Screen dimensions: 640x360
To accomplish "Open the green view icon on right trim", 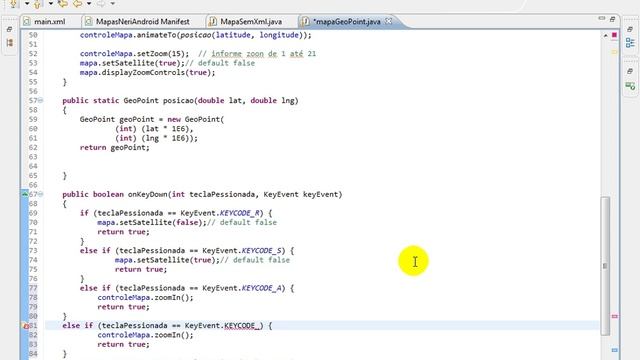I will pyautogui.click(x=630, y=85).
